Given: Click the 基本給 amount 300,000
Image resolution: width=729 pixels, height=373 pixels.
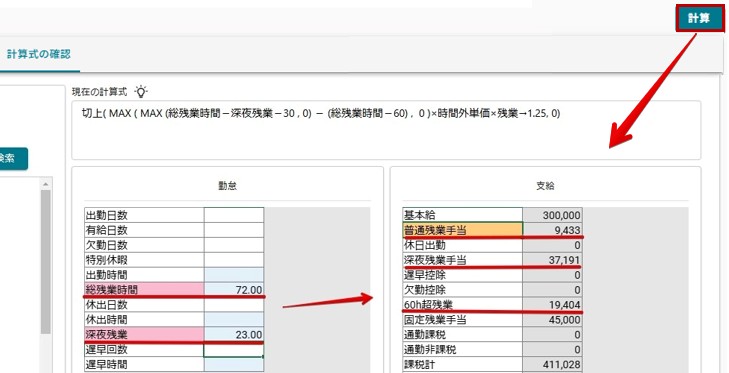Looking at the screenshot, I should 552,215.
